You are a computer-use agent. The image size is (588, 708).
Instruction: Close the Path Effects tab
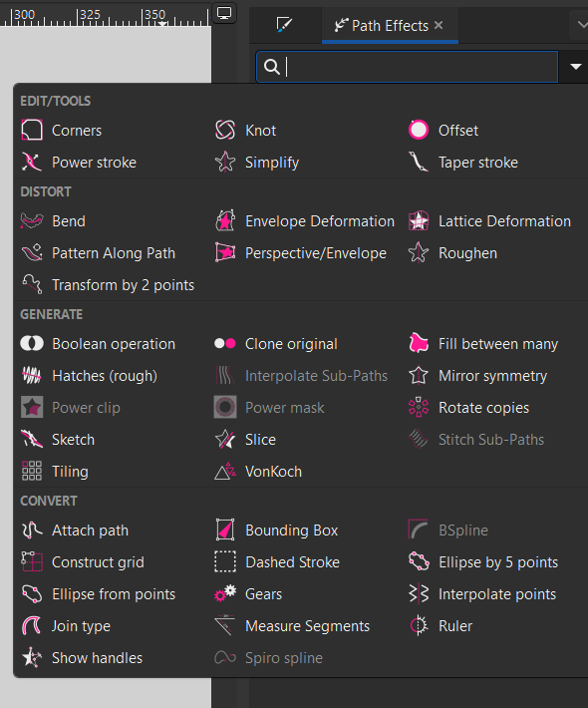[x=439, y=25]
